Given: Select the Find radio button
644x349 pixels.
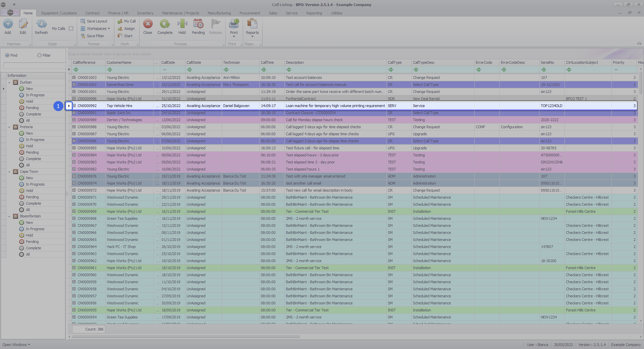Looking at the screenshot, I should [x=7, y=55].
